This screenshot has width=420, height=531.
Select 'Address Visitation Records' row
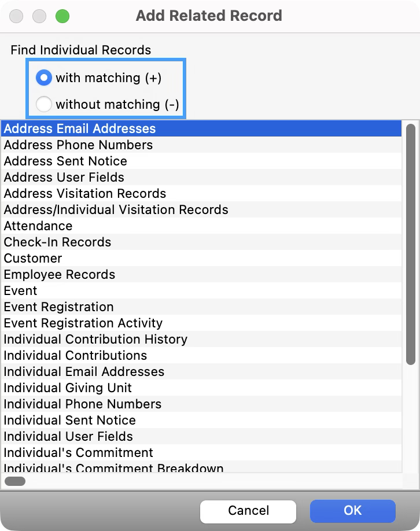[x=201, y=193]
